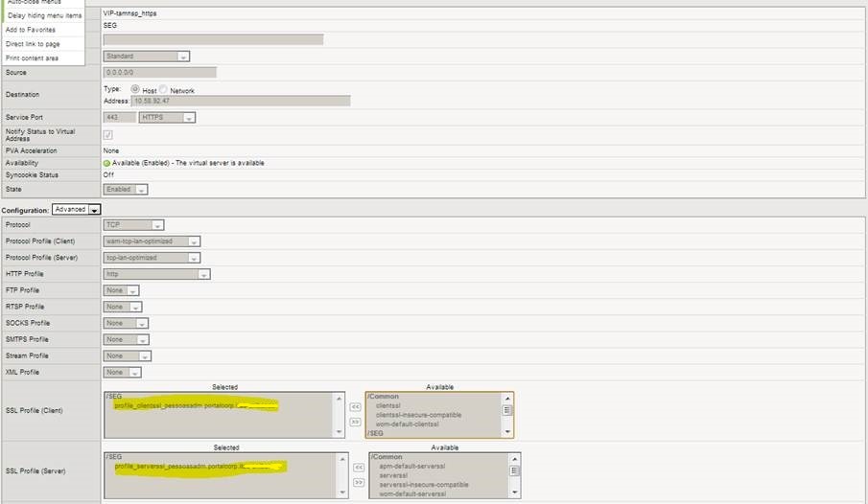Click the Service Port 443 input field
Viewport: 868px width, 504px height.
tap(119, 117)
